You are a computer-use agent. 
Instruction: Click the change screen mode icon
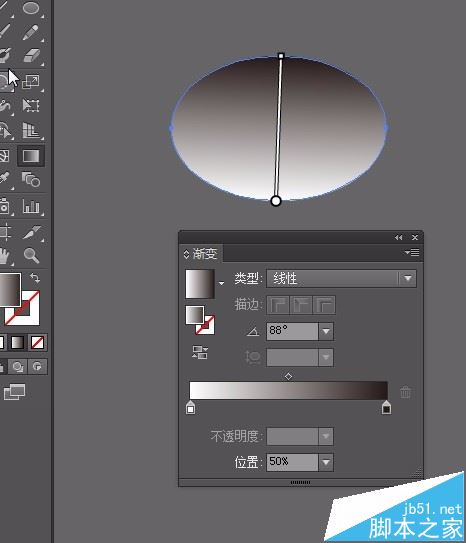click(14, 392)
